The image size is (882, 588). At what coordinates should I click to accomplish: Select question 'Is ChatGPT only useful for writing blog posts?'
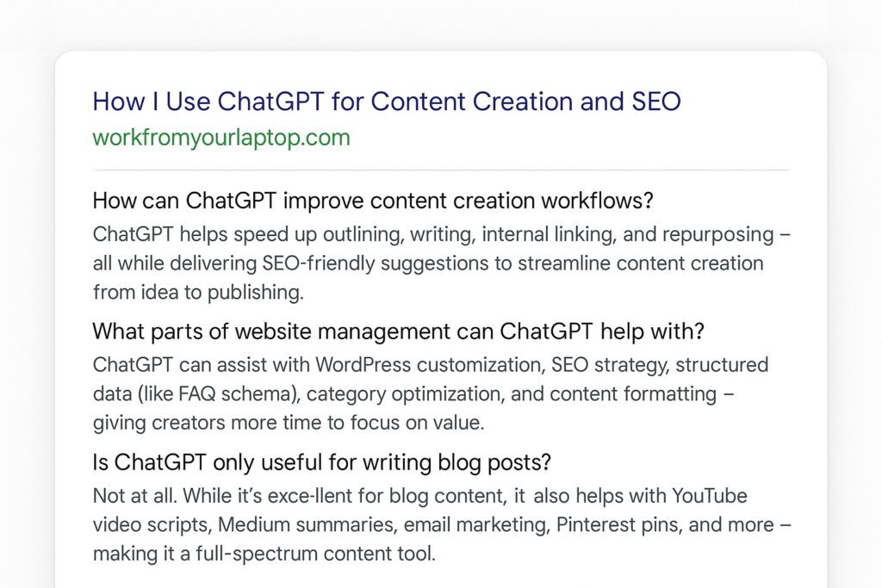pos(322,462)
